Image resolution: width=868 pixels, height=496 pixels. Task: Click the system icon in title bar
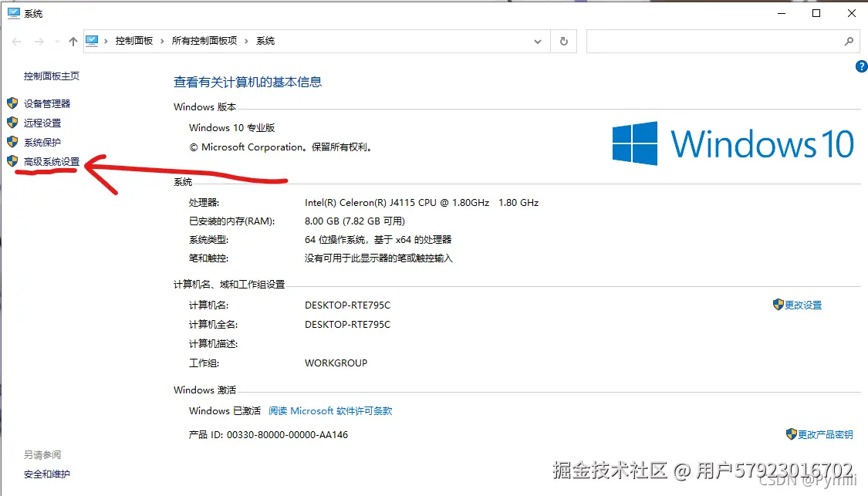click(x=14, y=13)
